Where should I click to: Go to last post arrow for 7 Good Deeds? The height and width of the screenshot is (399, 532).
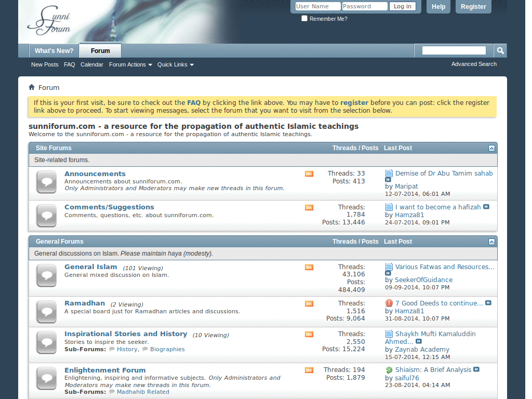(x=488, y=303)
